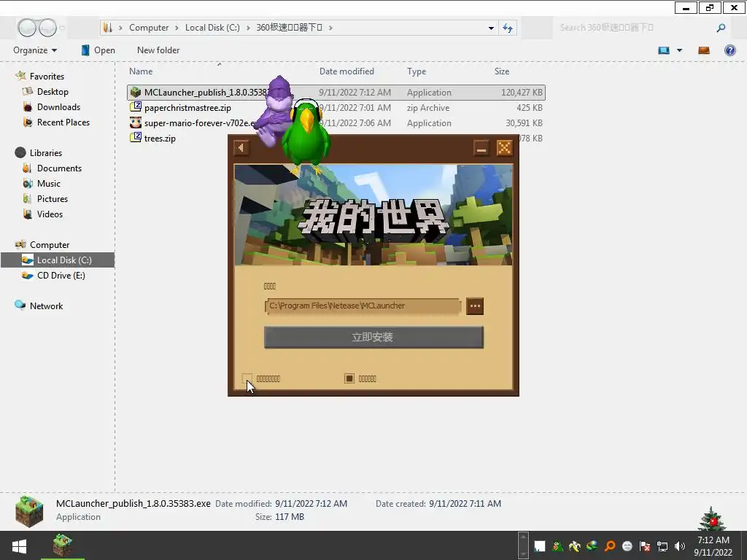Screen dimensions: 747x560
Task: Click the Explorer forward navigation button
Action: point(47,28)
